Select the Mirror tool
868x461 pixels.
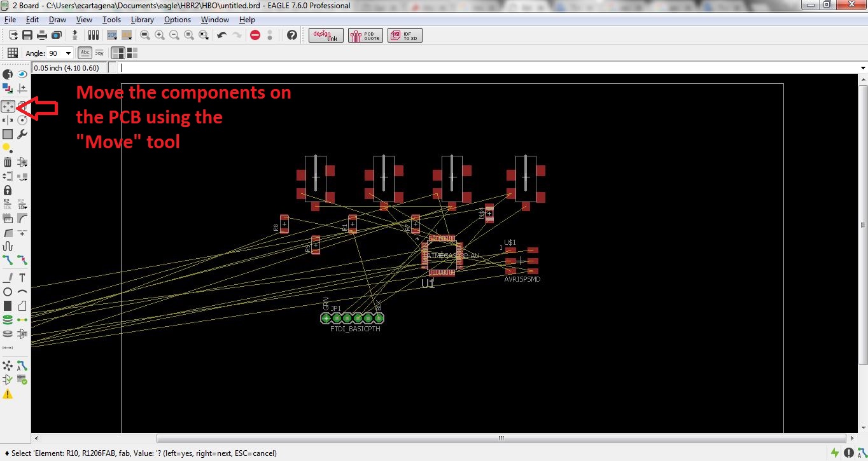coord(8,120)
